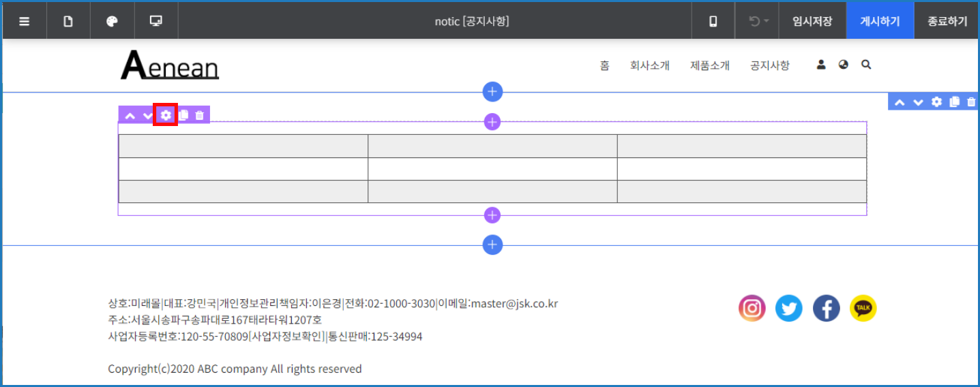Image resolution: width=980 pixels, height=387 pixels.
Task: Open purple table block settings gear
Action: click(166, 115)
